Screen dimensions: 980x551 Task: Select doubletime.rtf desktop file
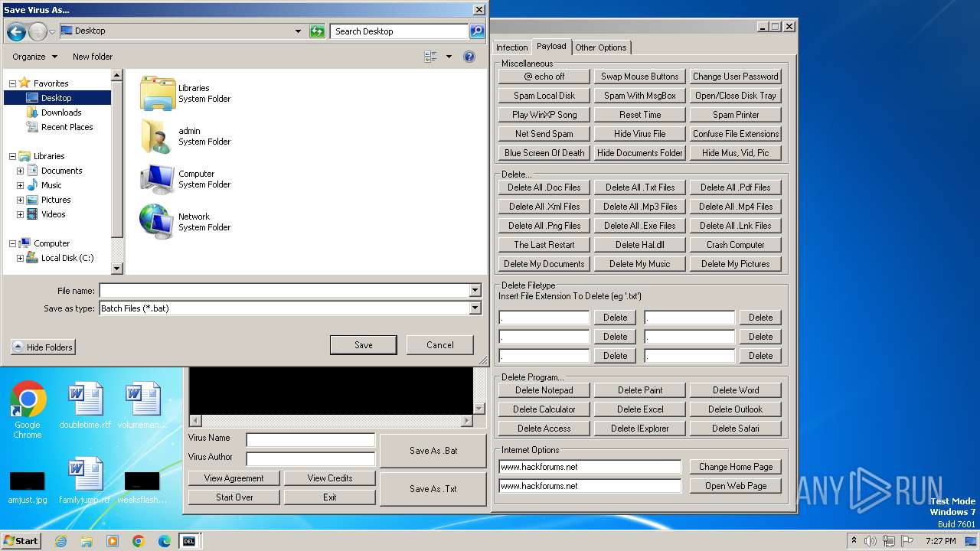[x=85, y=406]
